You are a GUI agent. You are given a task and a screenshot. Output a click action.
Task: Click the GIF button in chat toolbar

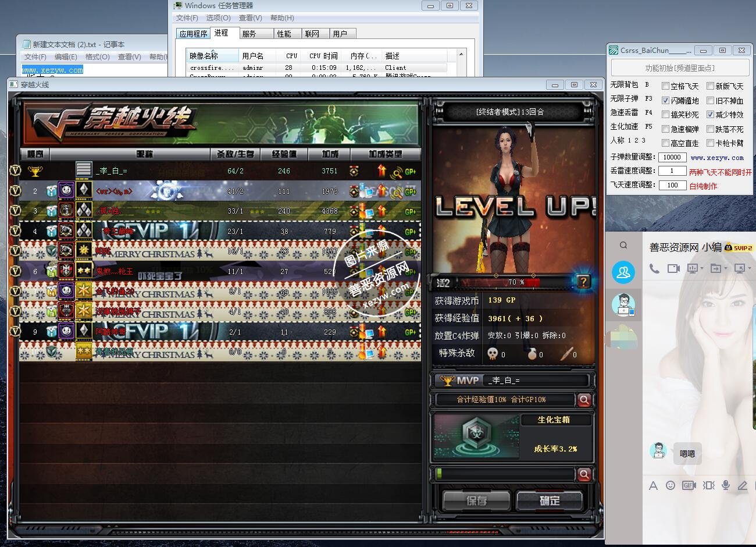coord(689,485)
